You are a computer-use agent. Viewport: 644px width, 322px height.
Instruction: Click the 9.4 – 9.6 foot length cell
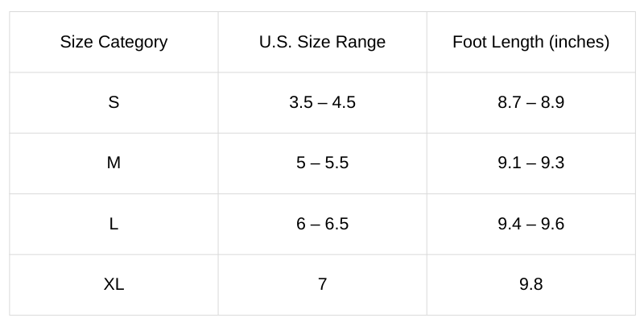point(531,224)
